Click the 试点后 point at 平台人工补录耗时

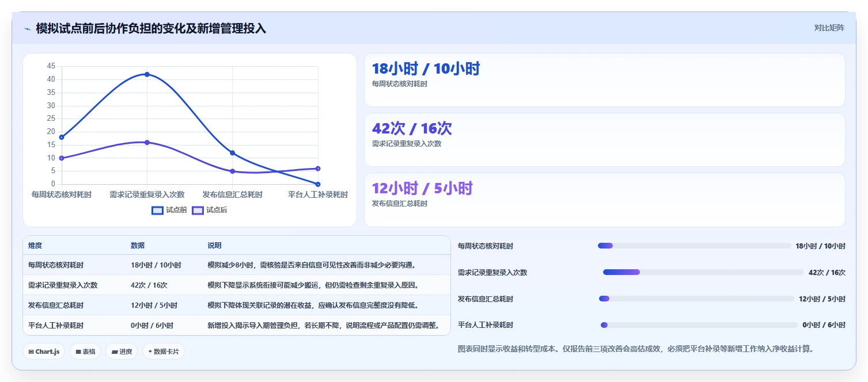(318, 169)
